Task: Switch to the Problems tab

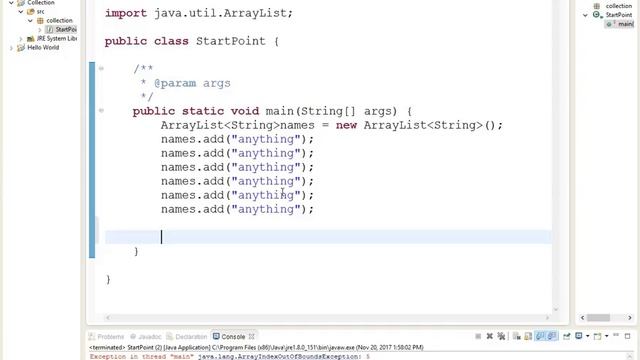Action: click(106, 337)
